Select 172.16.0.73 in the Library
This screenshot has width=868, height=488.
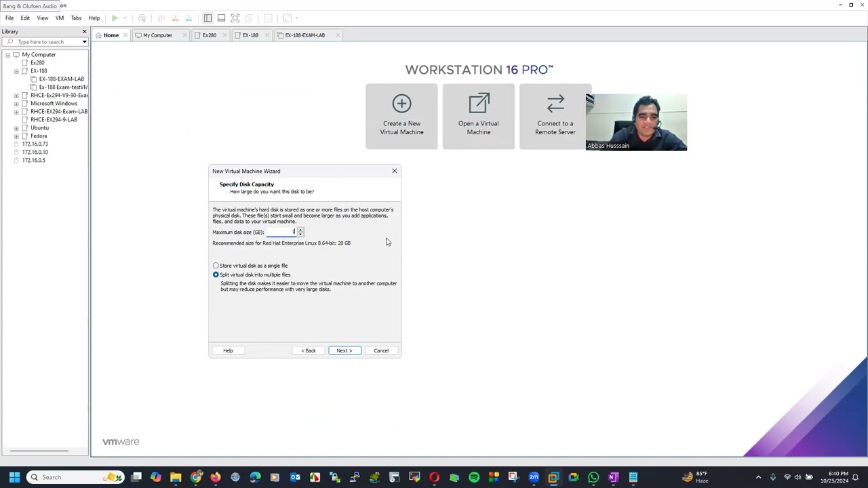[x=35, y=144]
